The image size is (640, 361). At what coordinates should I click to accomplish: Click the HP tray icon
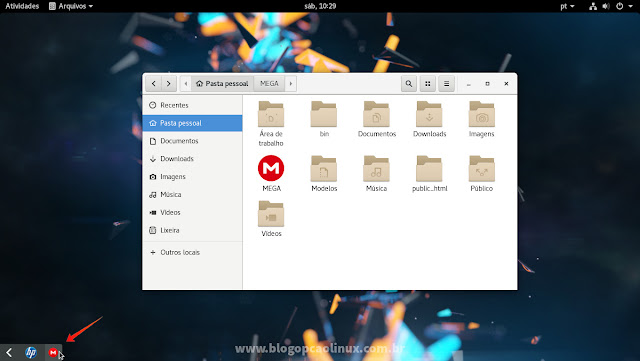click(x=31, y=352)
